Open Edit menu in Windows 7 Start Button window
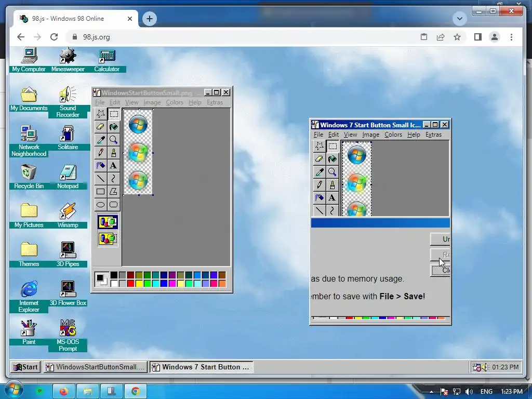 point(333,135)
